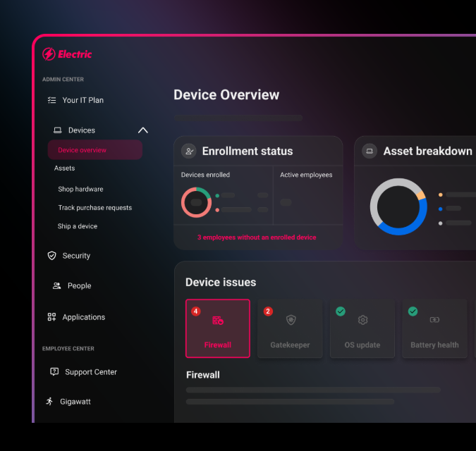Click the Gigawatt running figure icon

pyautogui.click(x=49, y=402)
